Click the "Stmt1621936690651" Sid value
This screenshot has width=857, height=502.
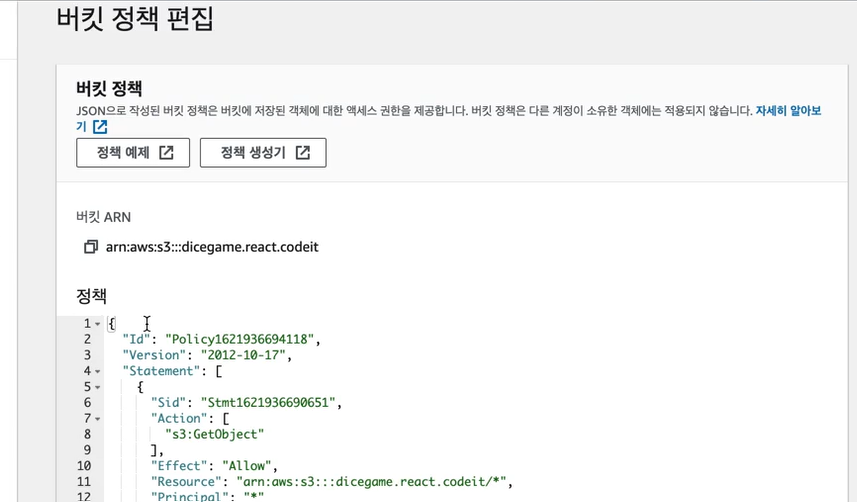(268, 403)
